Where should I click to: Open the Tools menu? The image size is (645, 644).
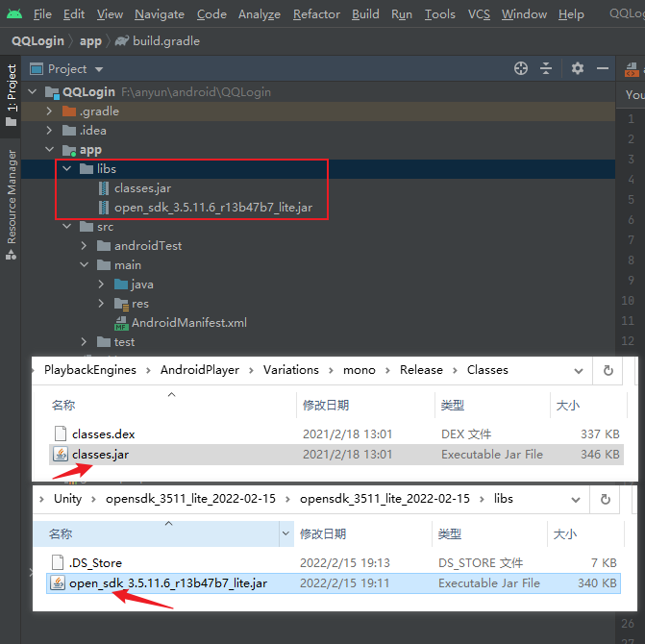coord(439,14)
